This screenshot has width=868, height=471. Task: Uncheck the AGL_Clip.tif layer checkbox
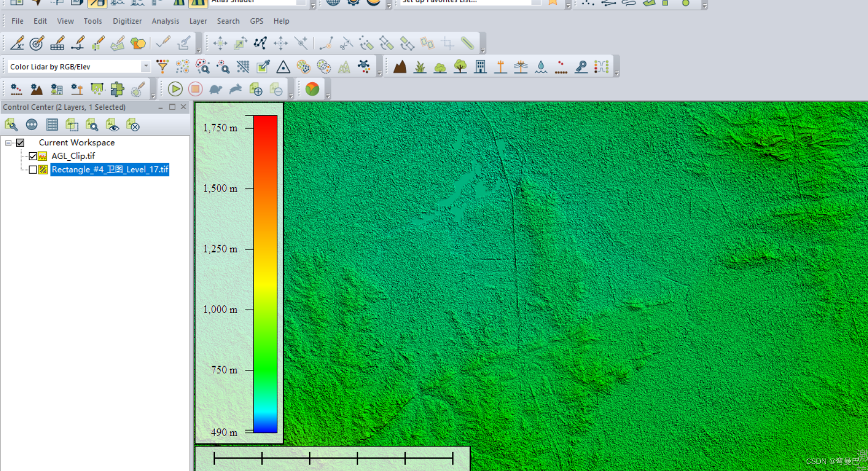[33, 156]
